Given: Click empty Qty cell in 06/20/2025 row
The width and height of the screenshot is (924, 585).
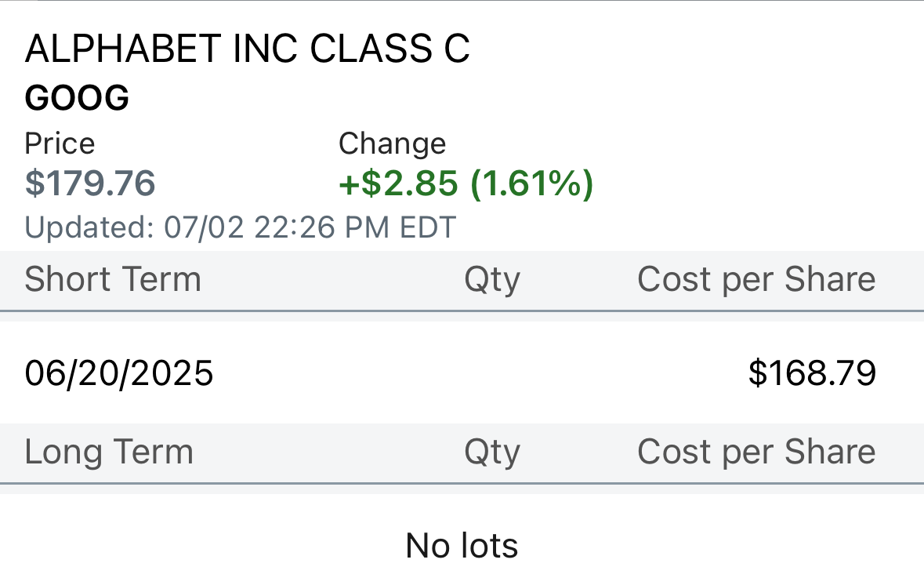Looking at the screenshot, I should [491, 373].
